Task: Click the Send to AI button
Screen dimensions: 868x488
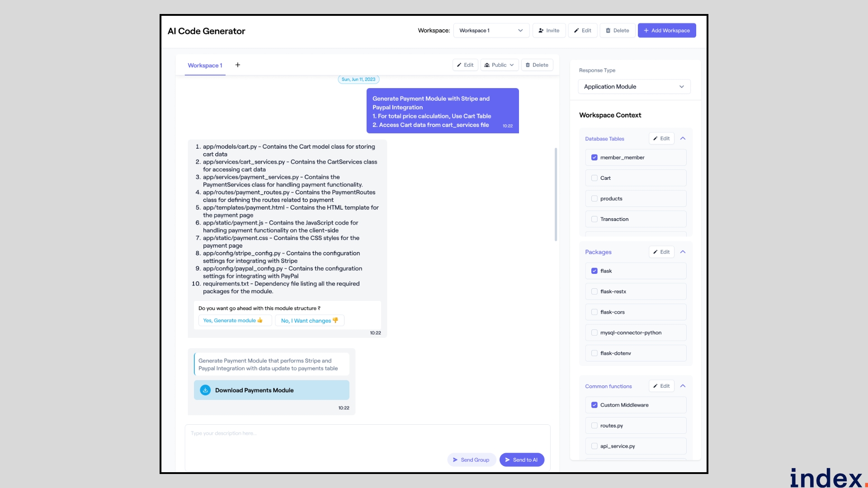Action: click(x=521, y=460)
